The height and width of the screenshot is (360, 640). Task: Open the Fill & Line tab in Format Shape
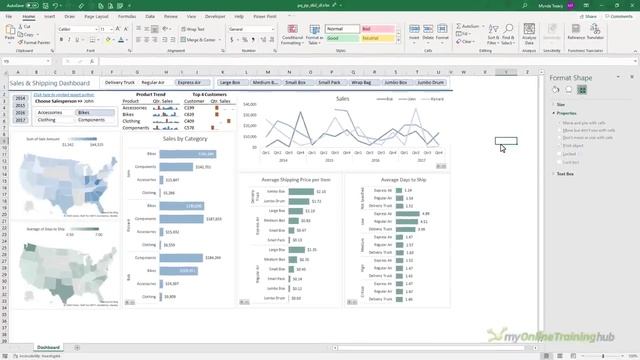[x=556, y=90]
